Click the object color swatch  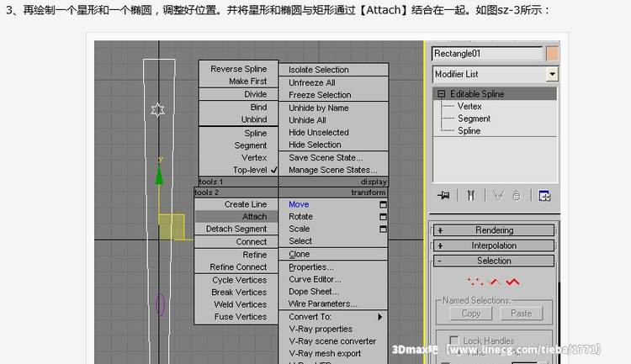tap(552, 54)
